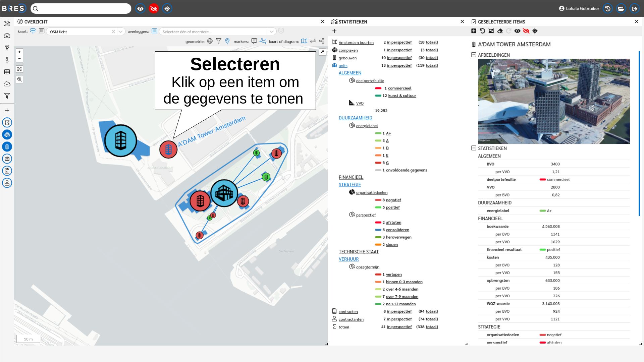Click the logout arrow icon top right
This screenshot has height=362, width=644.
(x=634, y=8)
